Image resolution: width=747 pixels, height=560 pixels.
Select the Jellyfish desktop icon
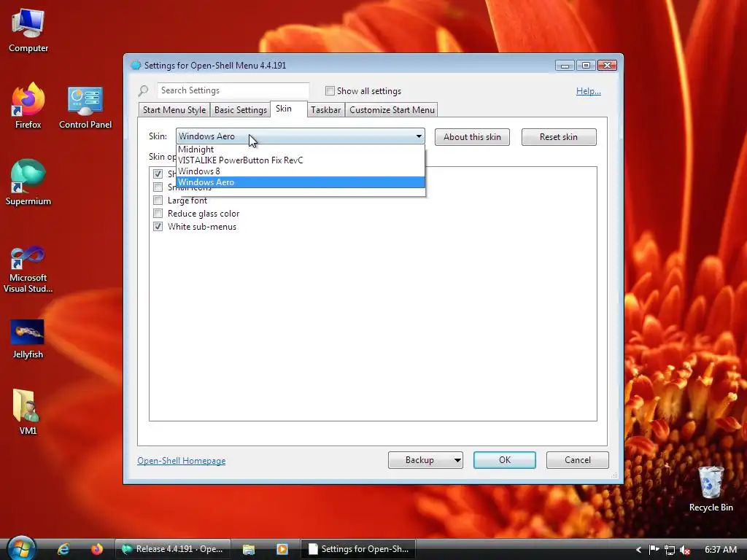(x=28, y=339)
